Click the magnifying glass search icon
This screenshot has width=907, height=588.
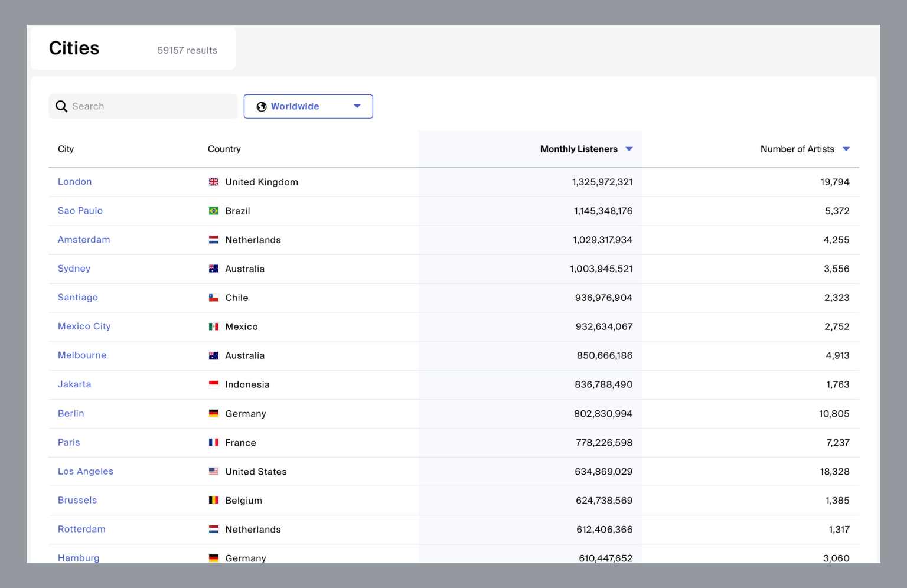61,106
